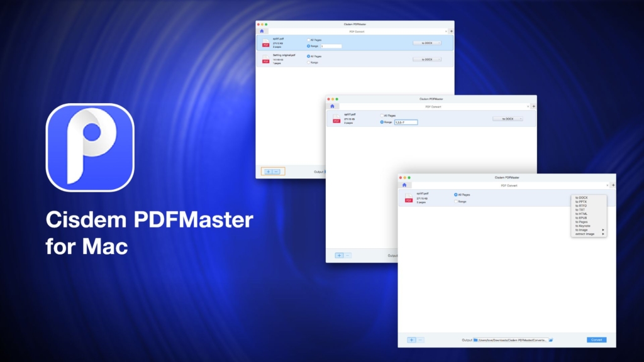Screen dimensions: 644x362
Task: Click split1.pdf file icon in the front window
Action: [409, 198]
